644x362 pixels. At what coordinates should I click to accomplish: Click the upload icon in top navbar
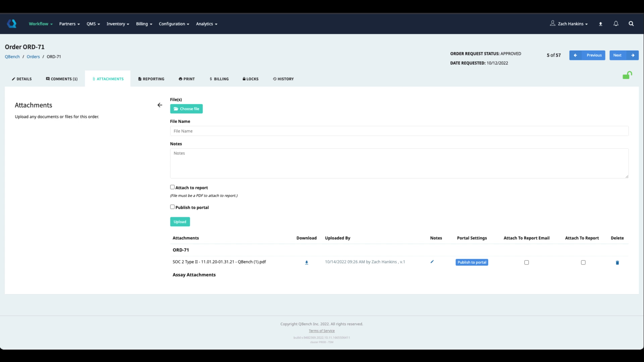coord(600,24)
